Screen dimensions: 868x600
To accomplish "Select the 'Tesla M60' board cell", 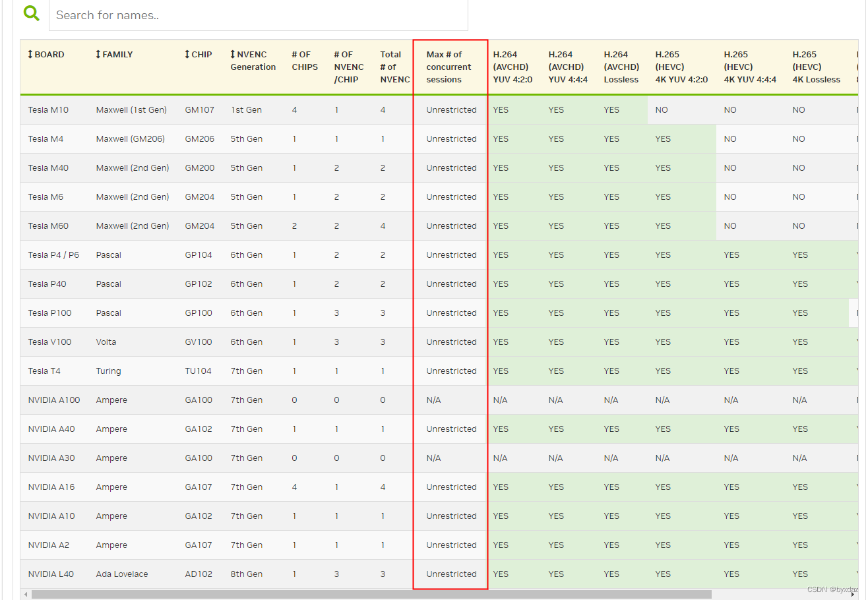I will pyautogui.click(x=48, y=226).
